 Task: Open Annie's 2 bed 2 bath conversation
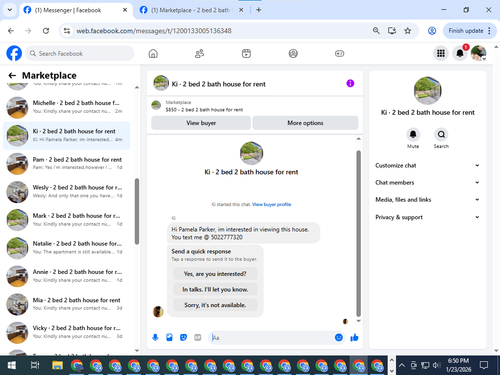point(67,276)
